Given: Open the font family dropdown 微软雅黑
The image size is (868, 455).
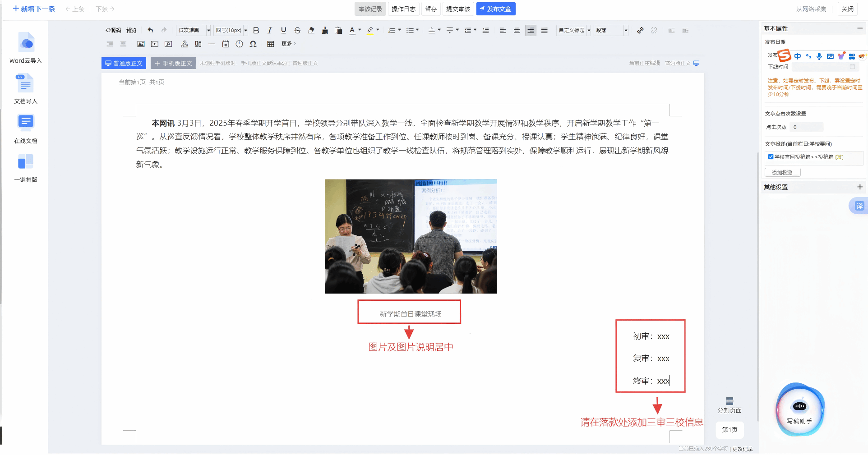Looking at the screenshot, I should [x=194, y=30].
